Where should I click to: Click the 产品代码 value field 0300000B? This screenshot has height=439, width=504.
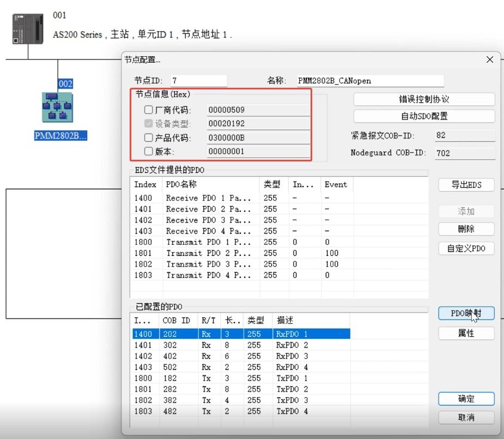click(258, 137)
